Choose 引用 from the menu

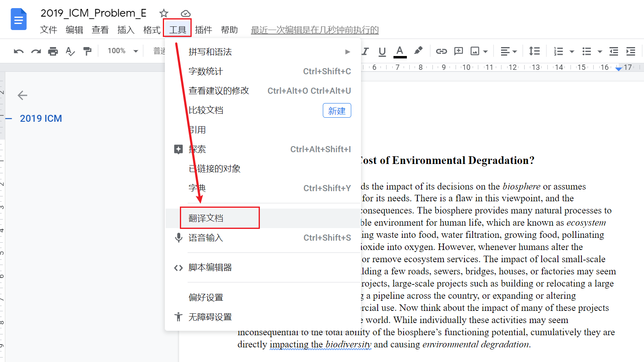[263, 130]
